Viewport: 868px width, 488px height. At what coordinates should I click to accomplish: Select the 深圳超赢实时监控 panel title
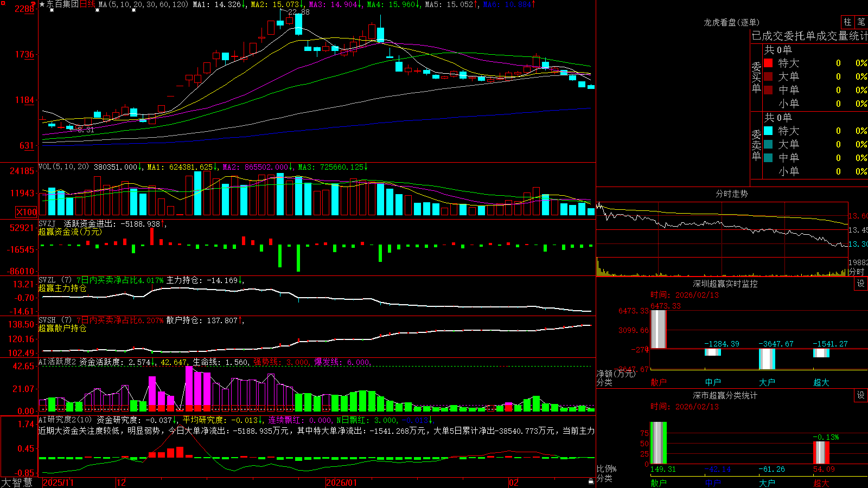pos(725,284)
